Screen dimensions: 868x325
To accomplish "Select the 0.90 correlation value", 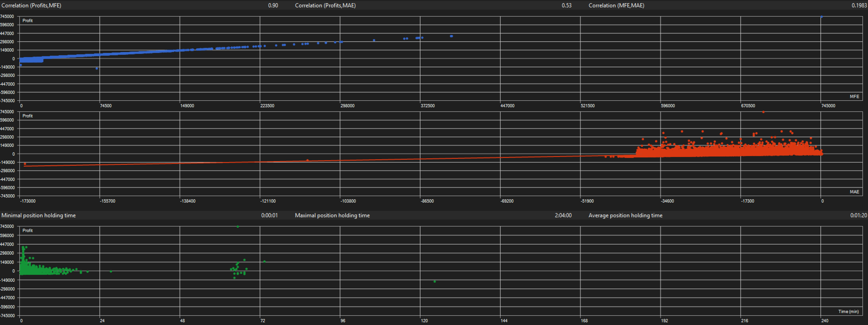I will (273, 6).
